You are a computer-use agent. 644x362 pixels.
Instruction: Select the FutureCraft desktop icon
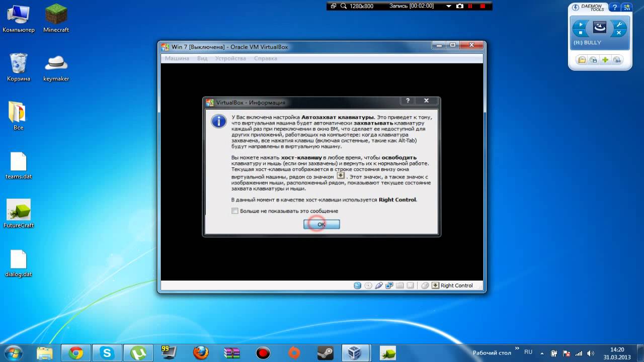[x=19, y=214]
